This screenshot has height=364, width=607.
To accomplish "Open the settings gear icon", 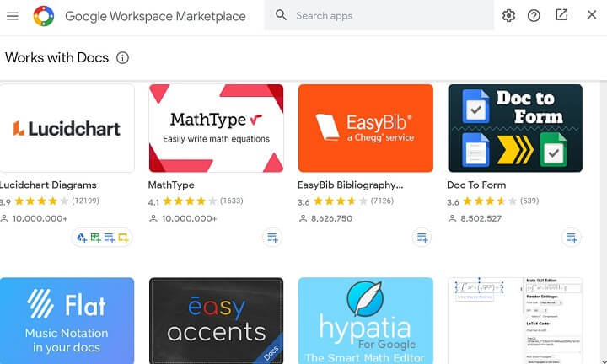I will (x=508, y=16).
